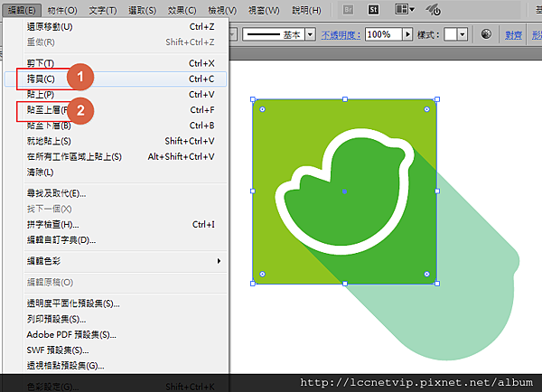542x392 pixels.
Task: Open the 說明(H) menu
Action: pyautogui.click(x=306, y=10)
